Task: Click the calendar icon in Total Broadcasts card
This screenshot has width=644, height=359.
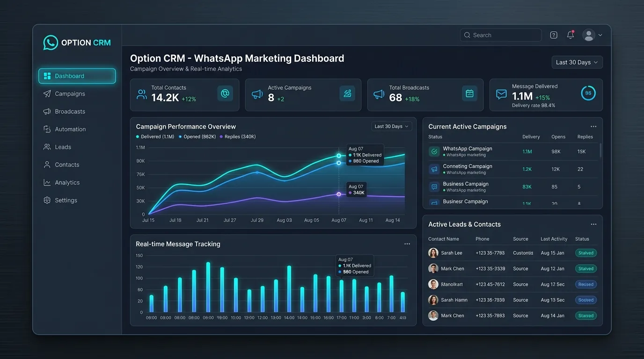Action: (x=469, y=93)
